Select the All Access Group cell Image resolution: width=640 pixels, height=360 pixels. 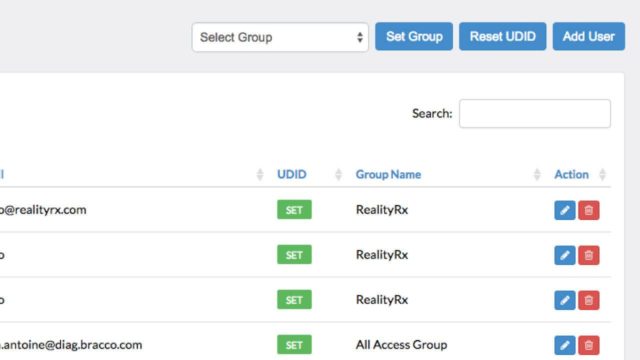[x=401, y=344]
